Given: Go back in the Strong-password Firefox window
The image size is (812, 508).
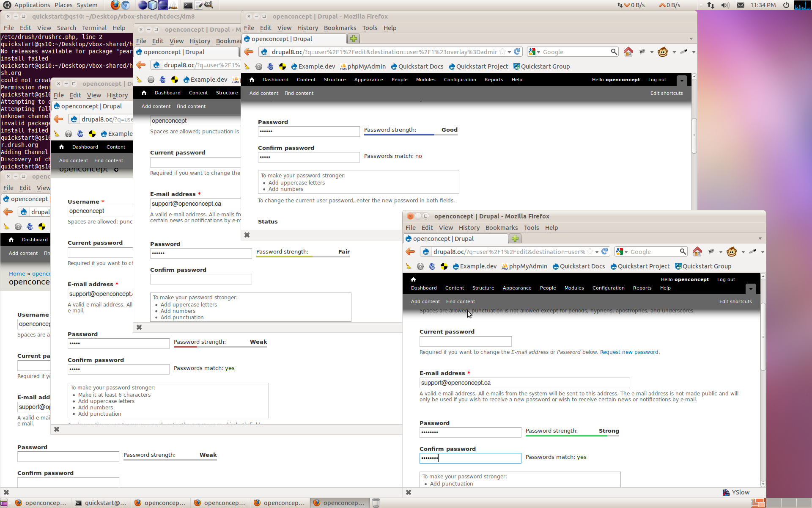Looking at the screenshot, I should pyautogui.click(x=410, y=252).
